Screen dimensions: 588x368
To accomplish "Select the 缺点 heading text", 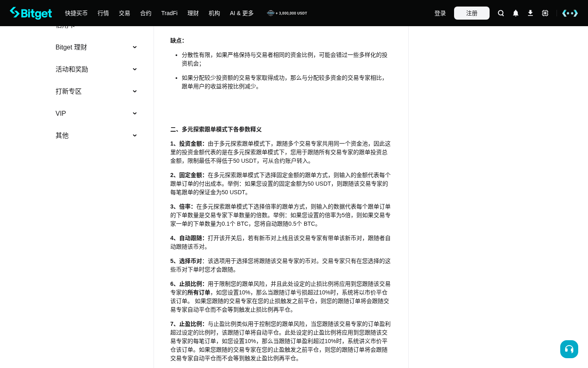I will pos(177,40).
